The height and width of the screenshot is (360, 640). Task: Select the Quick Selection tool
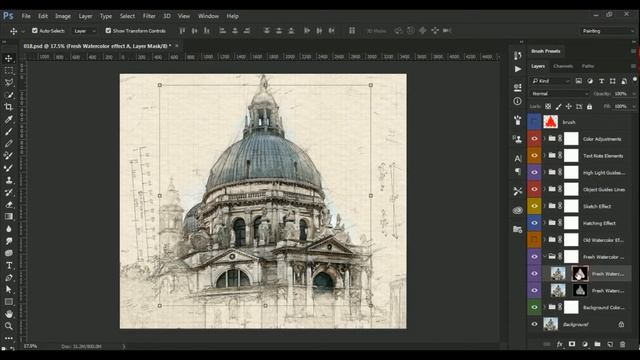point(9,95)
